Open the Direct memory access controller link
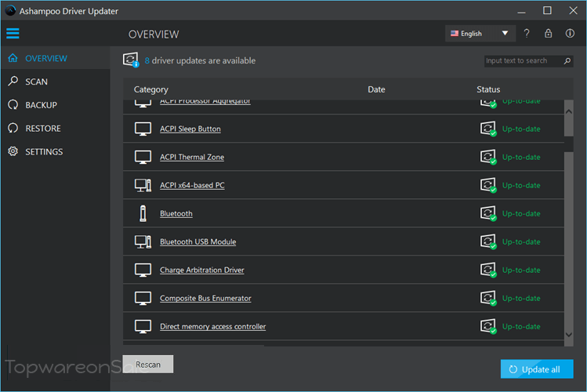 point(212,326)
